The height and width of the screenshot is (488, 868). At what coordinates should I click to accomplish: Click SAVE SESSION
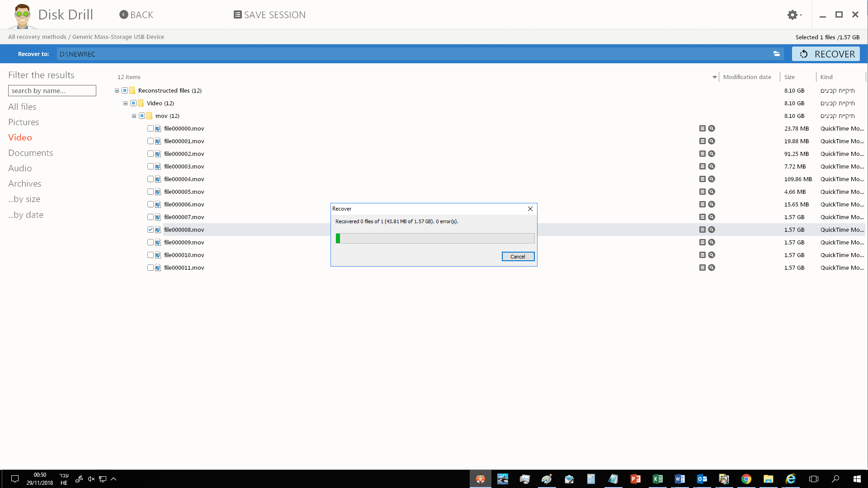pyautogui.click(x=269, y=15)
